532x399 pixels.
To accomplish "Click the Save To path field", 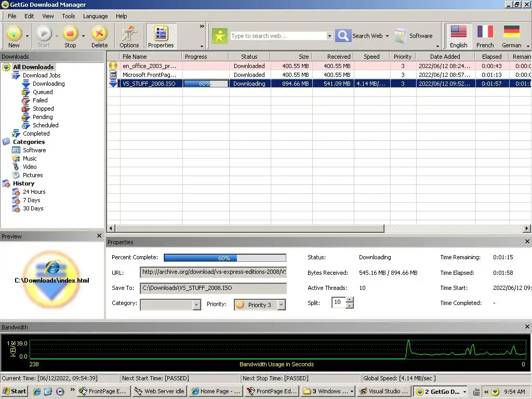I will point(213,288).
